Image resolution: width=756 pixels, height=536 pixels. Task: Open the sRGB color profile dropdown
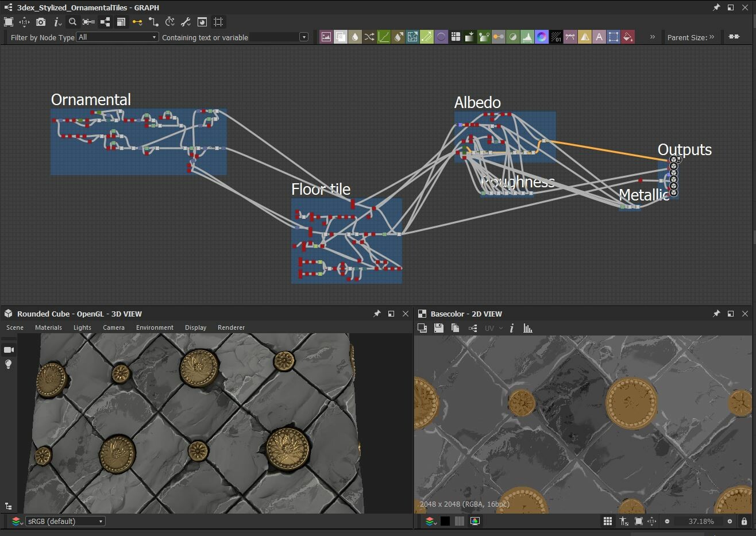65,521
